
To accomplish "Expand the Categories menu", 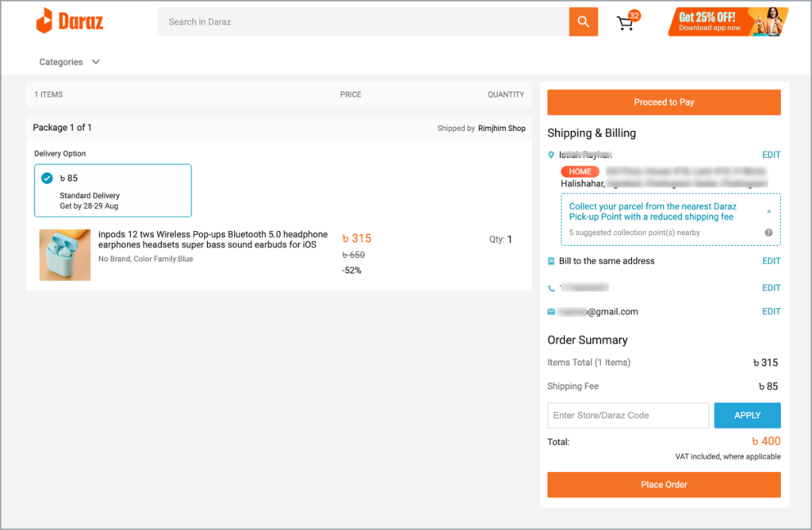I will tap(61, 61).
